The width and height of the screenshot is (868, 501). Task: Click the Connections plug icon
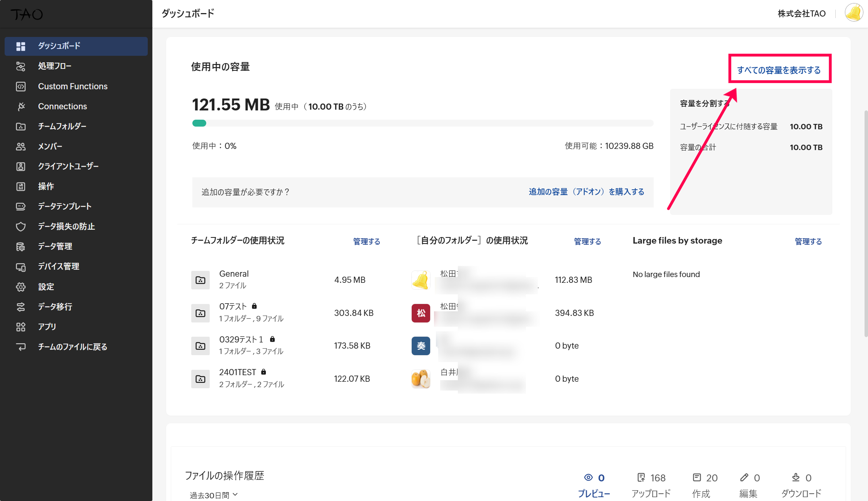(21, 106)
